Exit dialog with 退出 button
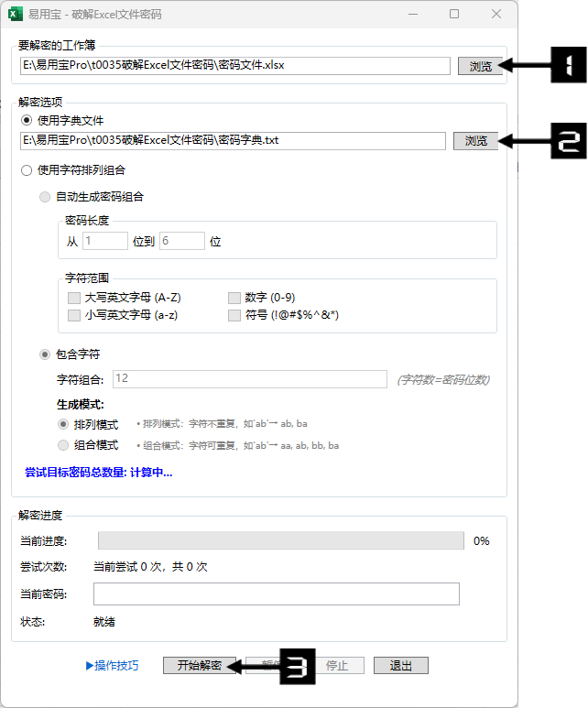 click(401, 666)
